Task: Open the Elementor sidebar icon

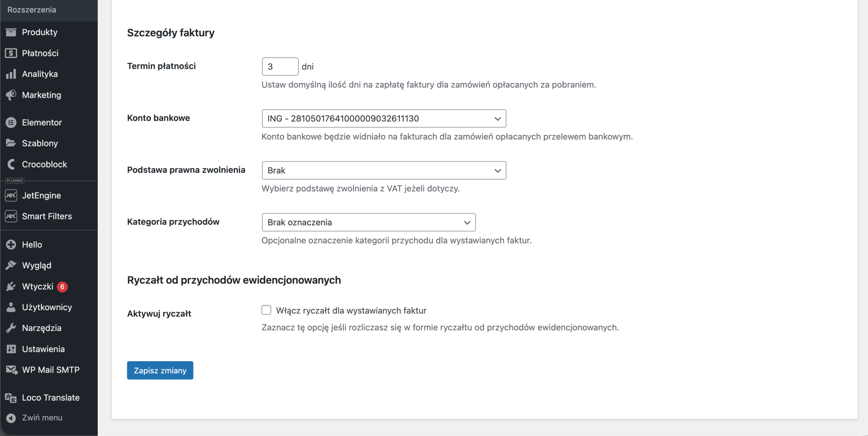Action: point(11,122)
